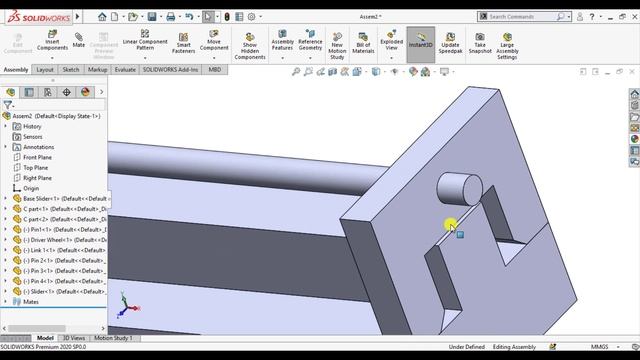Switch to the 3D Views bottom tab
Screen dimensions: 640x360
click(x=74, y=338)
